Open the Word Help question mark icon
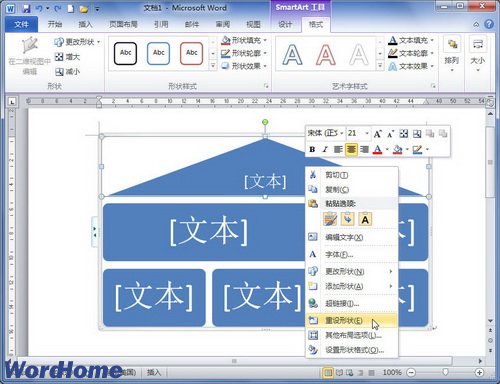The height and width of the screenshot is (384, 500). click(x=489, y=24)
